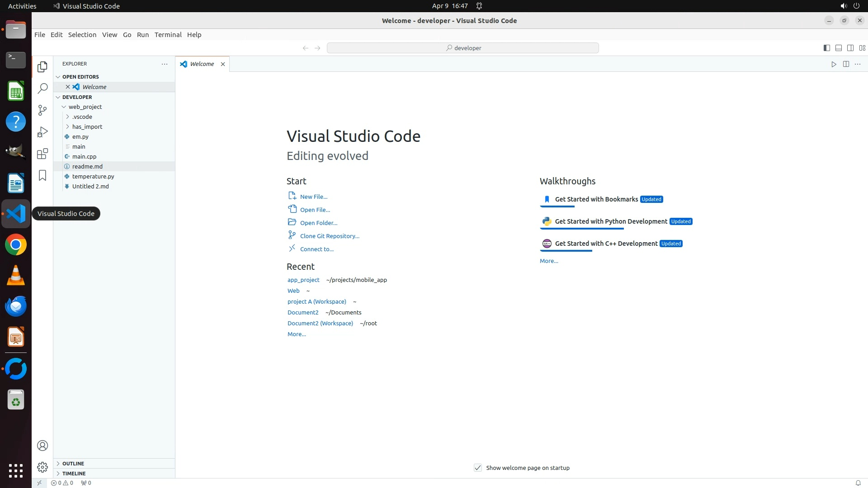The image size is (868, 488).
Task: Open the Manage settings gear
Action: 42,467
